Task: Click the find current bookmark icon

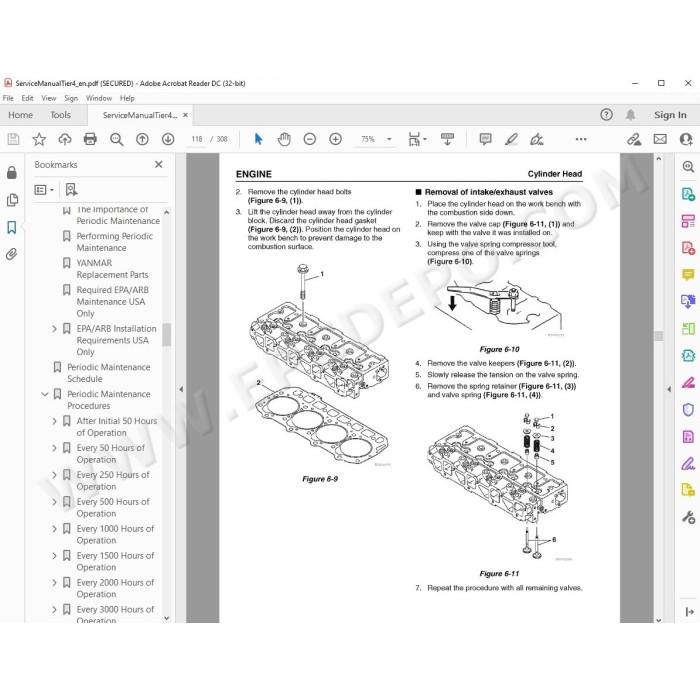Action: [71, 190]
